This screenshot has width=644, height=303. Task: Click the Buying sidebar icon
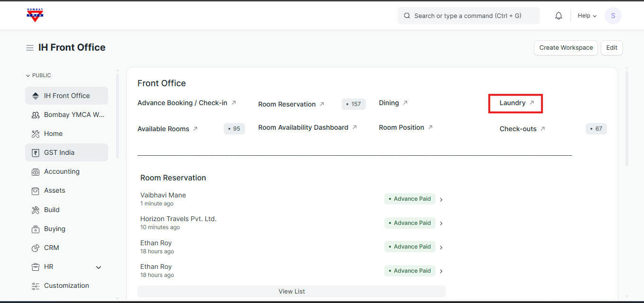coord(36,229)
